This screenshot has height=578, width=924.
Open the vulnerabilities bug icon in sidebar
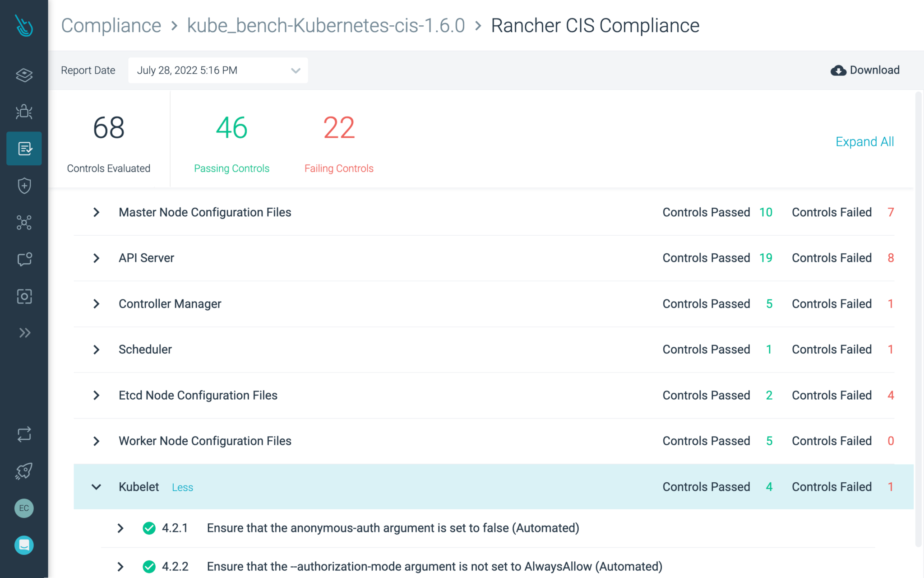tap(24, 112)
